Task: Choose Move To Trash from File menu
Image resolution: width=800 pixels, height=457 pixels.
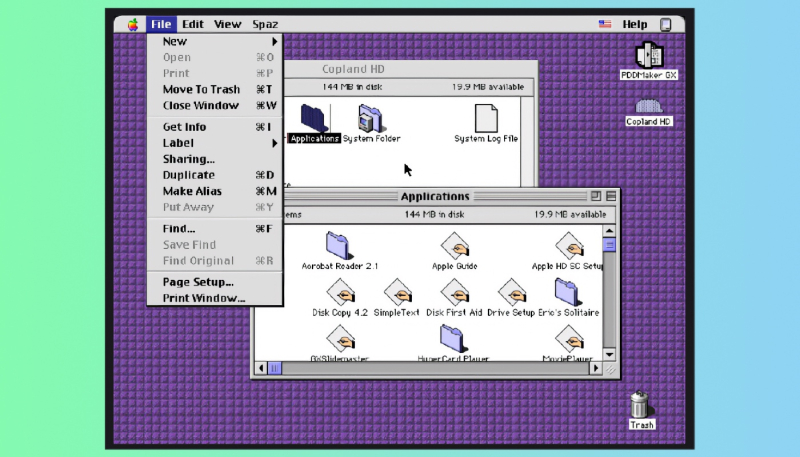Action: 214,89
